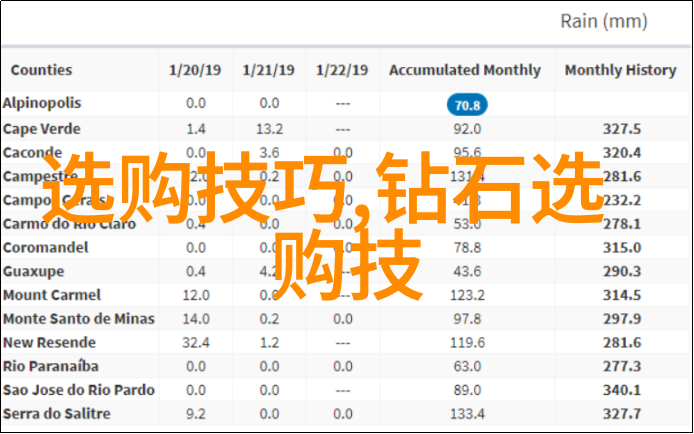
Task: Click Rio Paranaíba 0.0 value under 1/22/19
Action: coord(343,366)
